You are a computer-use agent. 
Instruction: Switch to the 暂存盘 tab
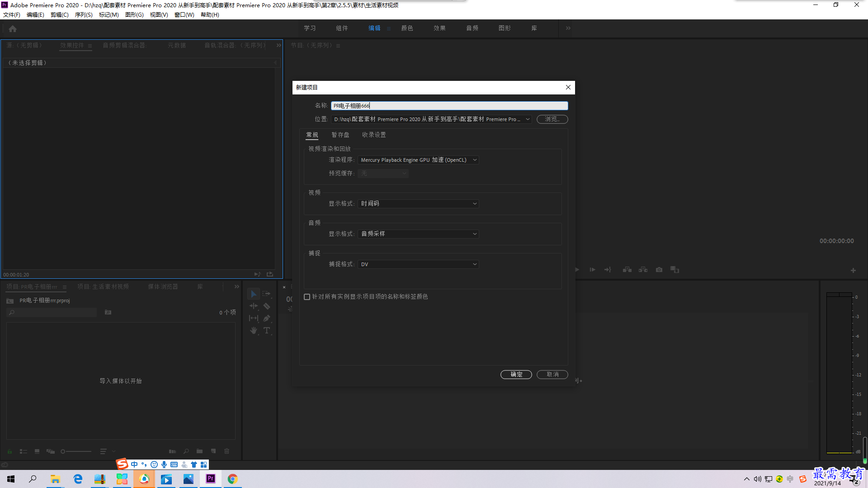[x=340, y=135]
